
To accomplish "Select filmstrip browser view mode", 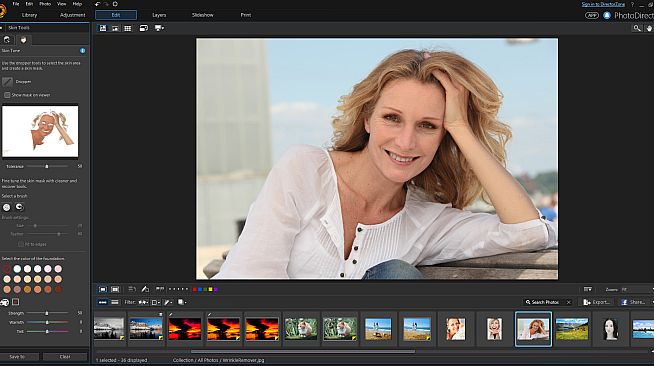I will (103, 302).
